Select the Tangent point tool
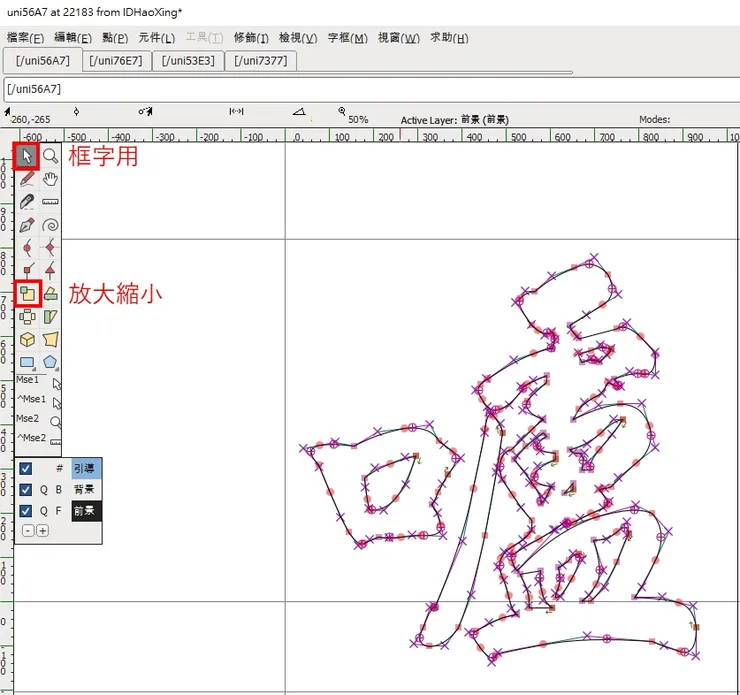This screenshot has height=695, width=740. [x=50, y=270]
